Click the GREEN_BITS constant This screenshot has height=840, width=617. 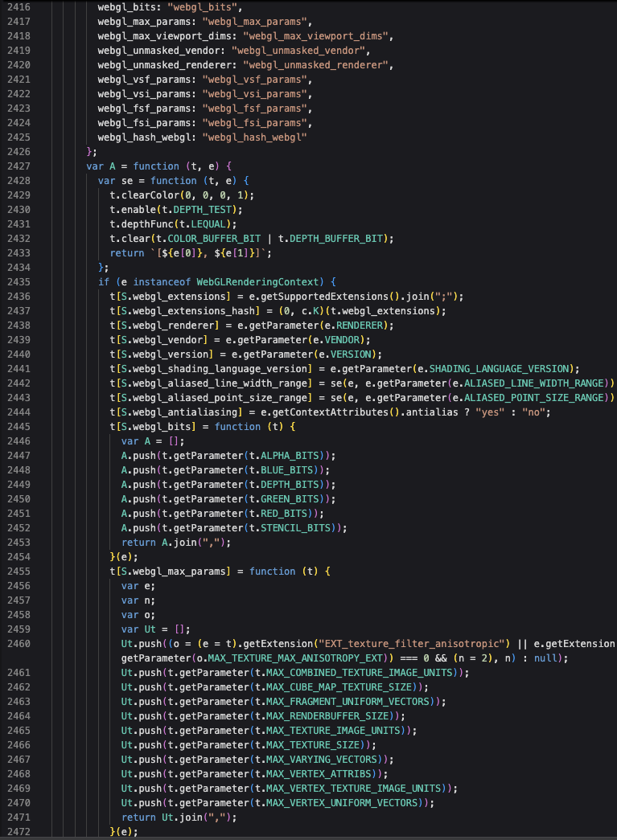coord(289,498)
